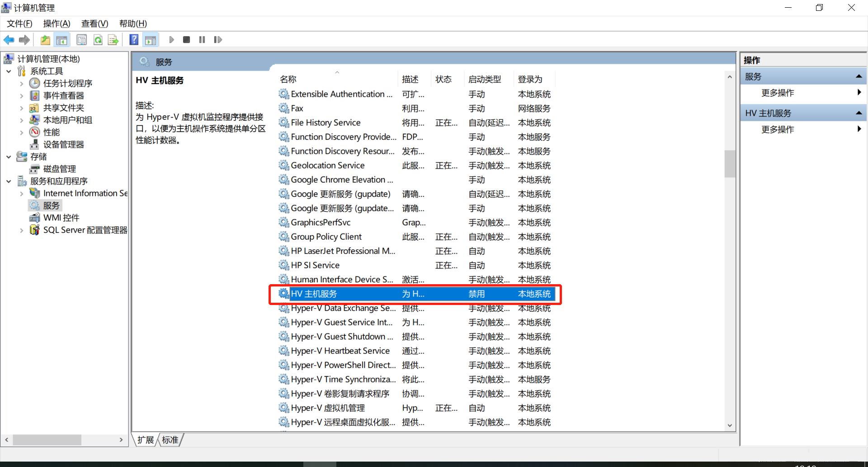Click the scroll-down arrow of services list

point(730,425)
